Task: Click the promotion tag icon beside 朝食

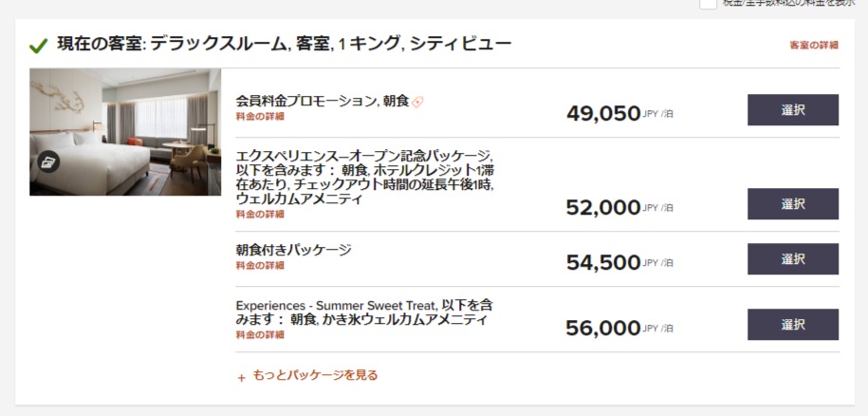Action: pyautogui.click(x=417, y=102)
